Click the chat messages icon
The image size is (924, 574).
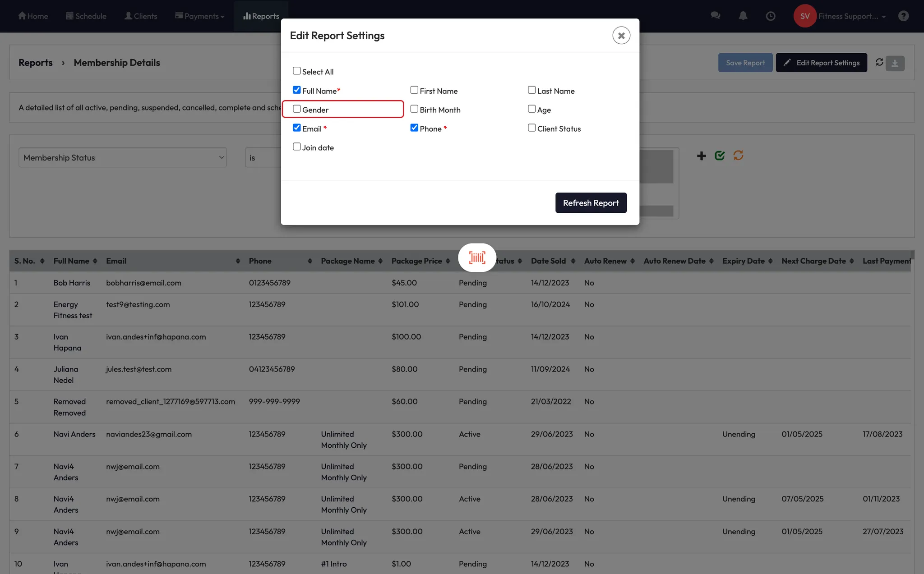(x=715, y=16)
